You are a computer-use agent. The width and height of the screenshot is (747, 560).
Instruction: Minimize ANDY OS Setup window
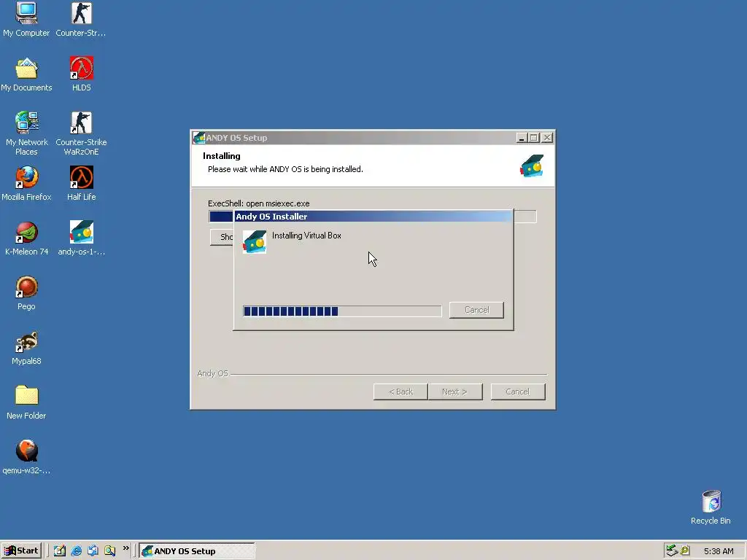point(522,138)
